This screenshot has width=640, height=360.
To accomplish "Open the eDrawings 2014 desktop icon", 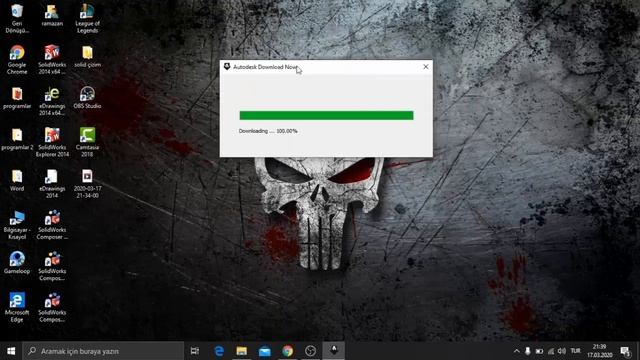I will tap(52, 183).
